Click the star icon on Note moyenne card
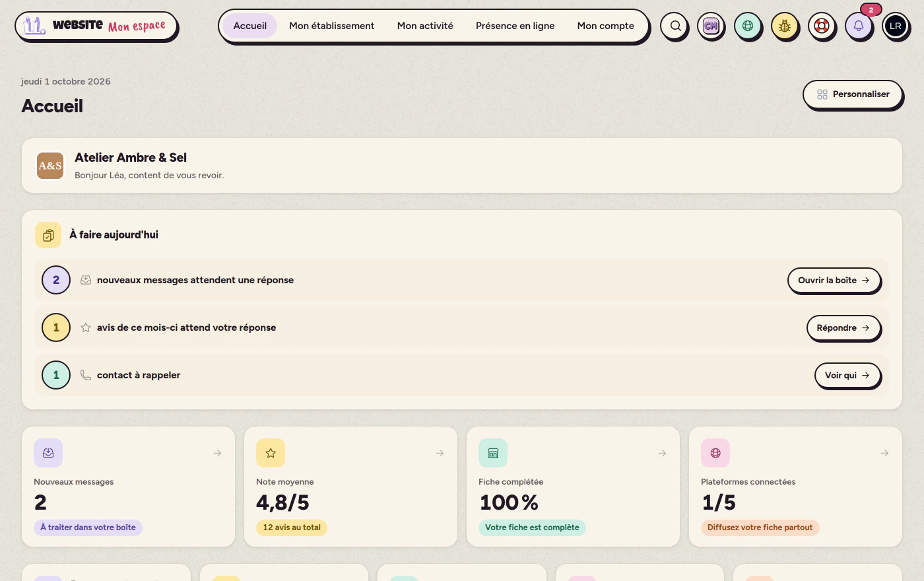This screenshot has height=581, width=924. point(271,453)
